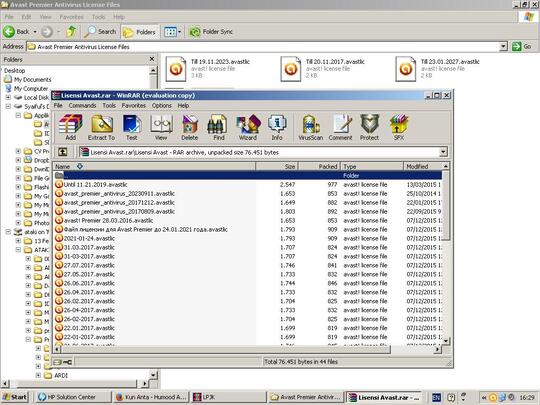The height and width of the screenshot is (405, 540).
Task: Click Folder Sync in Explorer toolbar
Action: [211, 32]
